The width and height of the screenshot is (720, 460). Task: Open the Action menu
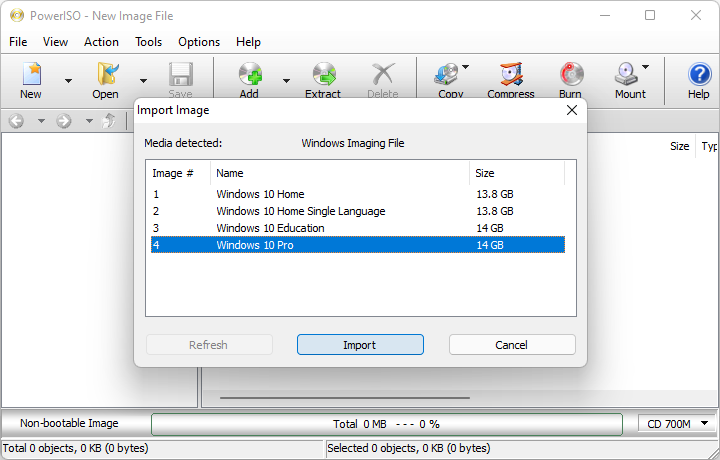pyautogui.click(x=101, y=42)
